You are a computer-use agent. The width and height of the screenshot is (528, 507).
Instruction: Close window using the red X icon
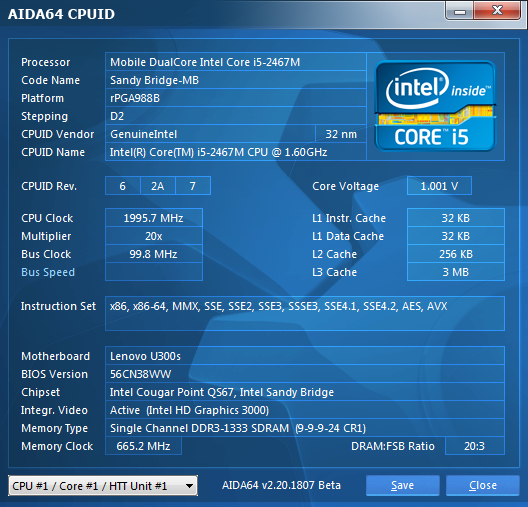tap(497, 11)
